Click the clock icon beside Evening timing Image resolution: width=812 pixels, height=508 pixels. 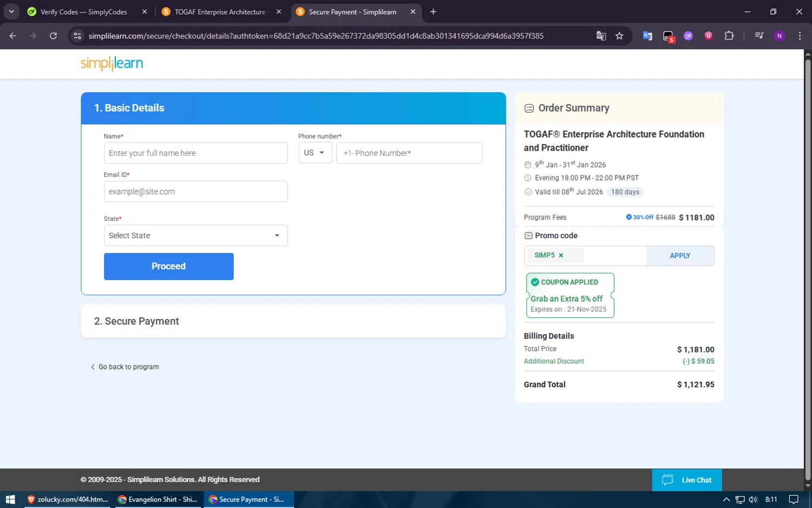528,178
